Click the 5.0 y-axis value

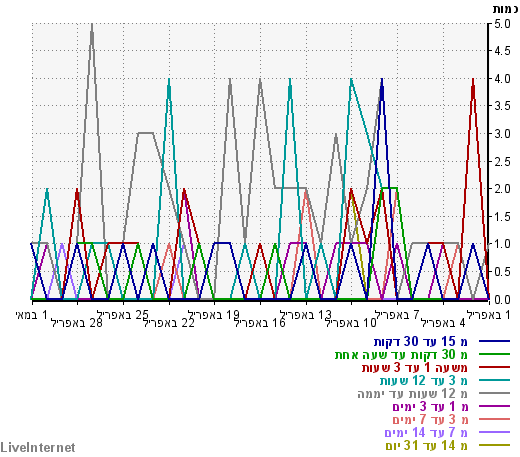point(503,24)
